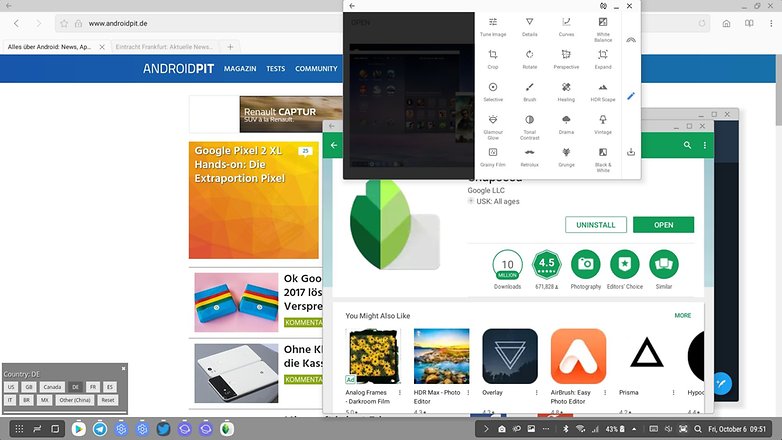This screenshot has height=440, width=782.
Task: Click the green Play Store back arrow
Action: pyautogui.click(x=334, y=145)
